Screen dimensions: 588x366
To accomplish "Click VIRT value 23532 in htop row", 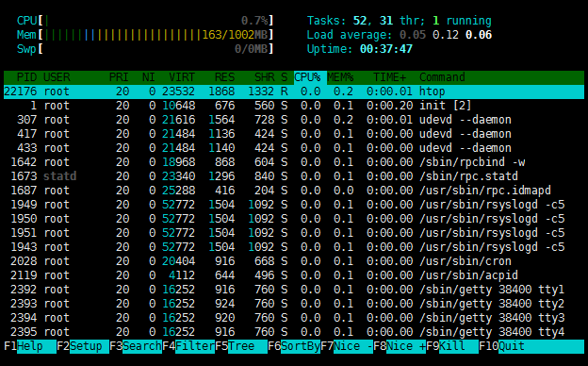I will [178, 91].
